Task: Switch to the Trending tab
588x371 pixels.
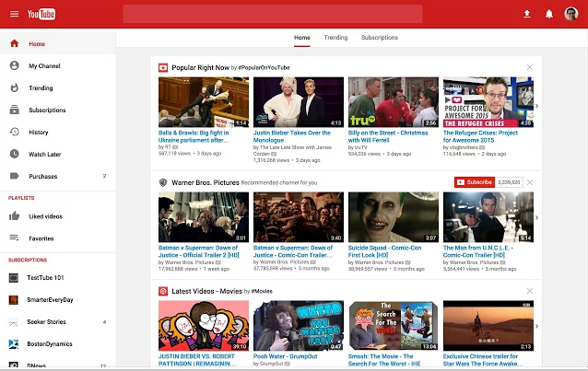Action: [x=335, y=38]
